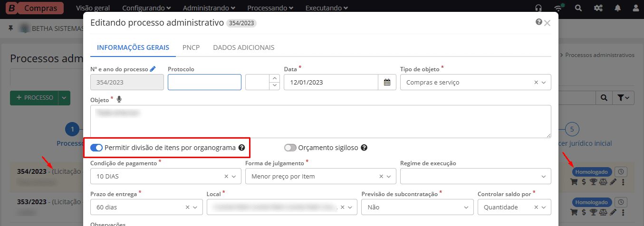Clear the Tipo de objeto selection
This screenshot has height=226, width=644.
tap(536, 82)
